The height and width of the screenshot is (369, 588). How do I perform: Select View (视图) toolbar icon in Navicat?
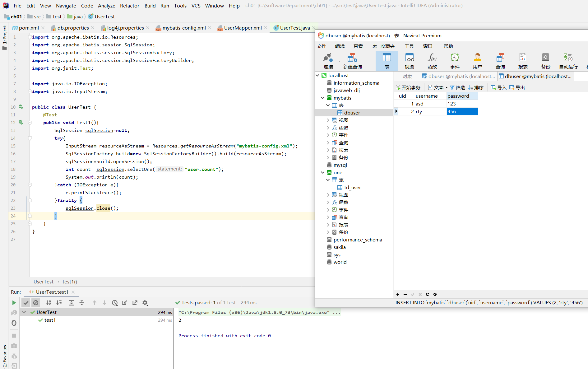click(409, 61)
